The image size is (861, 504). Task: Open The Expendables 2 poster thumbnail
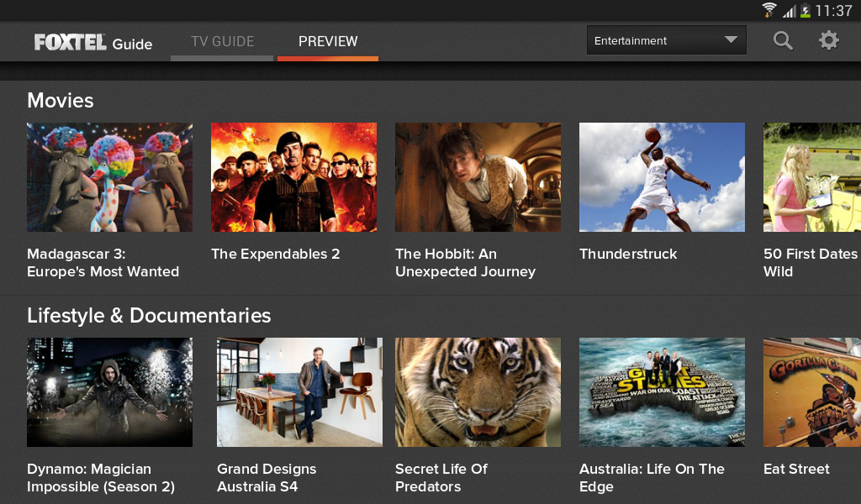pos(293,177)
